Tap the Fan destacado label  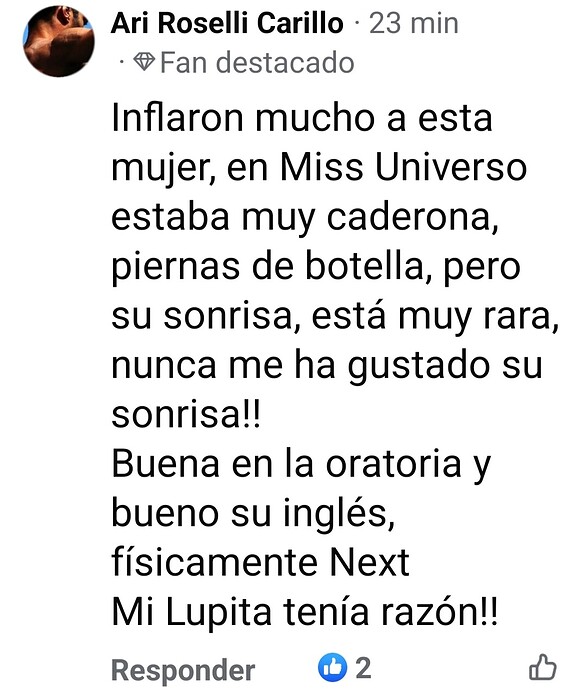(257, 62)
